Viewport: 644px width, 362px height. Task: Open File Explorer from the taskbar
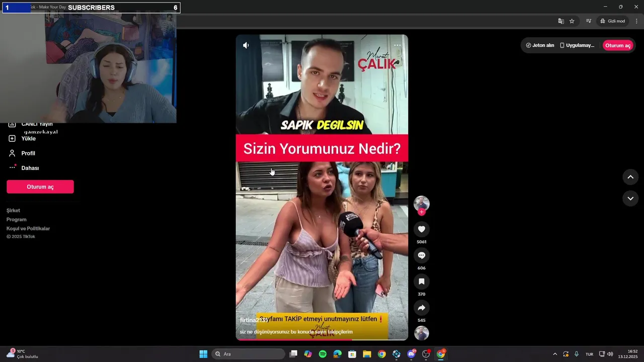point(367,354)
